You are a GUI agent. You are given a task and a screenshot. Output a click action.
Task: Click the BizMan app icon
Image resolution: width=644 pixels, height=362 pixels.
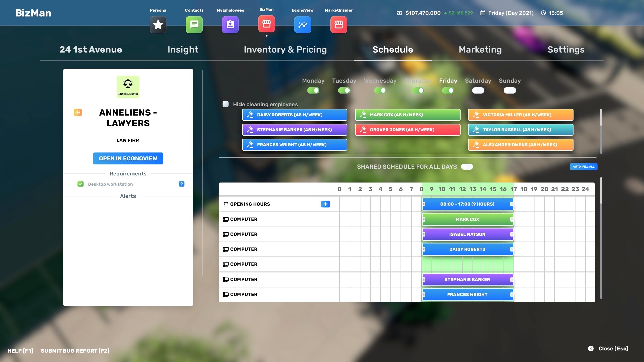(x=266, y=24)
